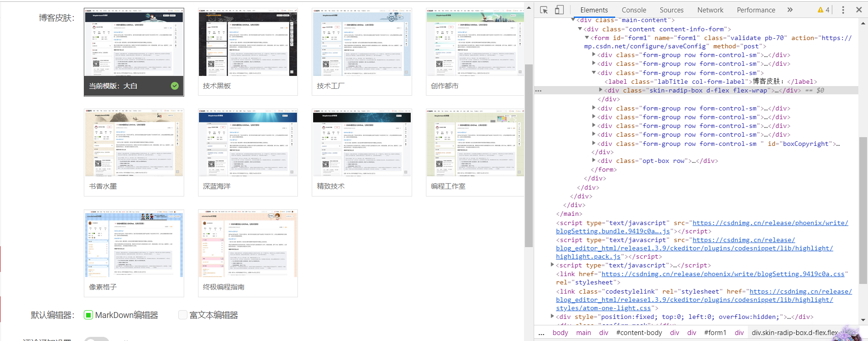Viewport: 868px width, 341px height.
Task: Switch to the Console tab
Action: [634, 10]
